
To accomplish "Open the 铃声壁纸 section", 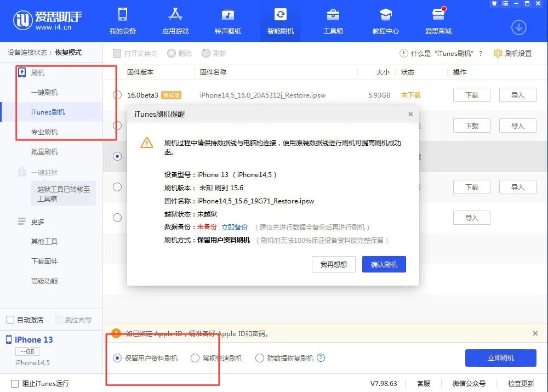I will (227, 21).
